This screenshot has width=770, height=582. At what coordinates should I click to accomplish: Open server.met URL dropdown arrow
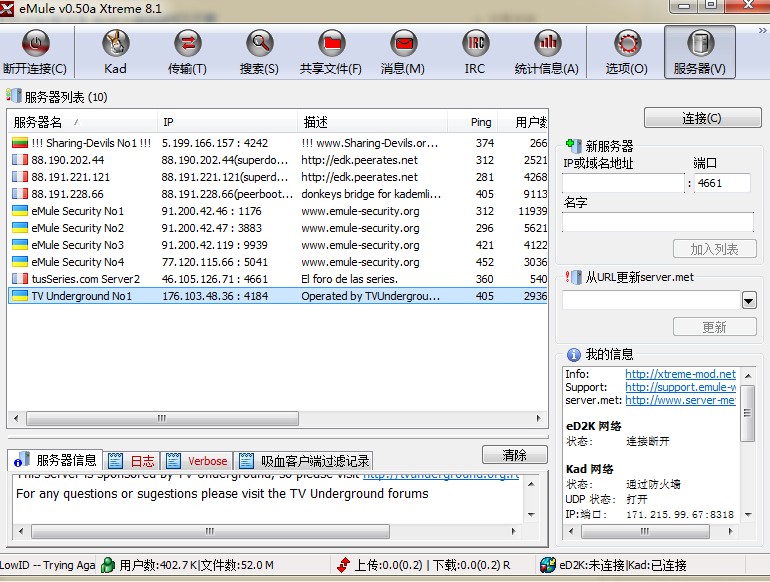(x=749, y=300)
